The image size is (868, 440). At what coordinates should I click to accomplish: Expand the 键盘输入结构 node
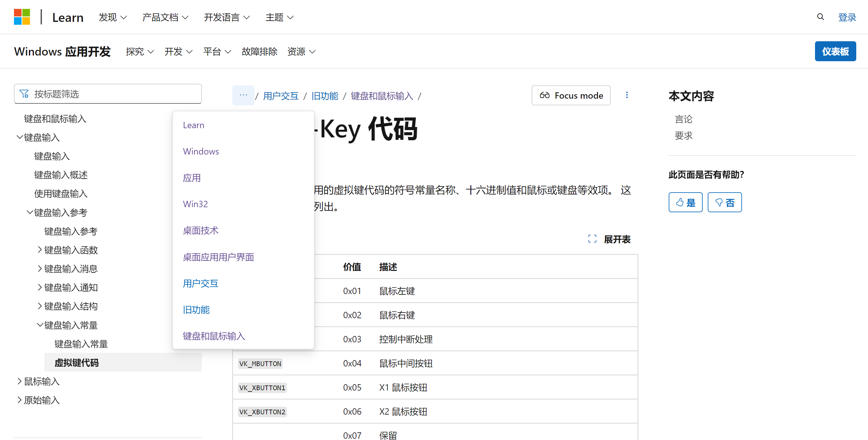point(40,306)
